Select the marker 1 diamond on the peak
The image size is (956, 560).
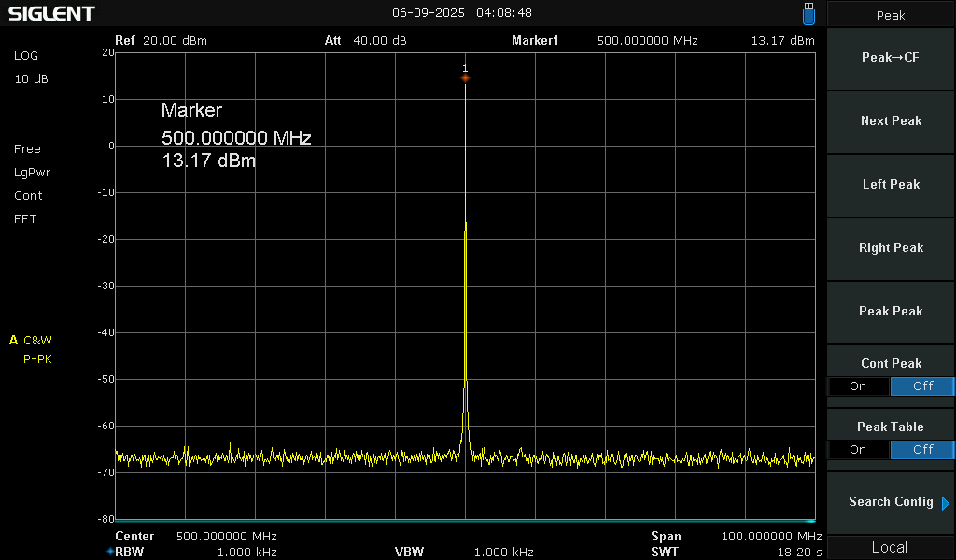(x=465, y=77)
